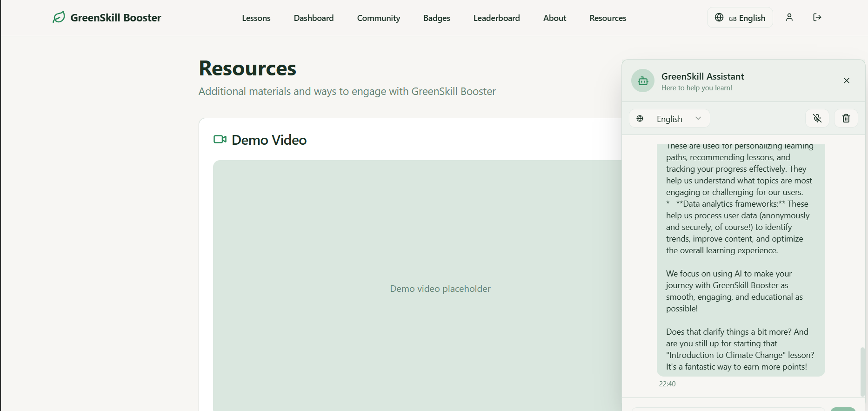The width and height of the screenshot is (868, 411).
Task: Toggle the muted microphone button in chat
Action: (817, 118)
